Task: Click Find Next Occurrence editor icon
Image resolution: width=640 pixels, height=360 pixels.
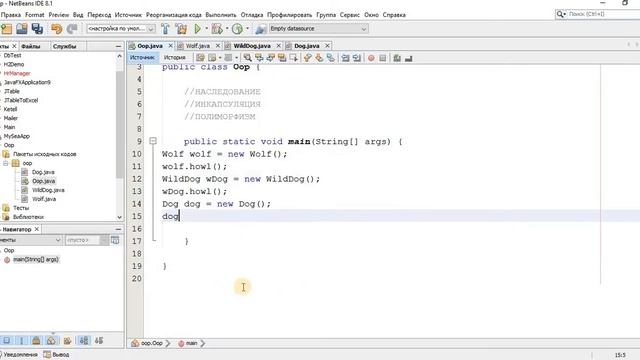Action: 270,58
